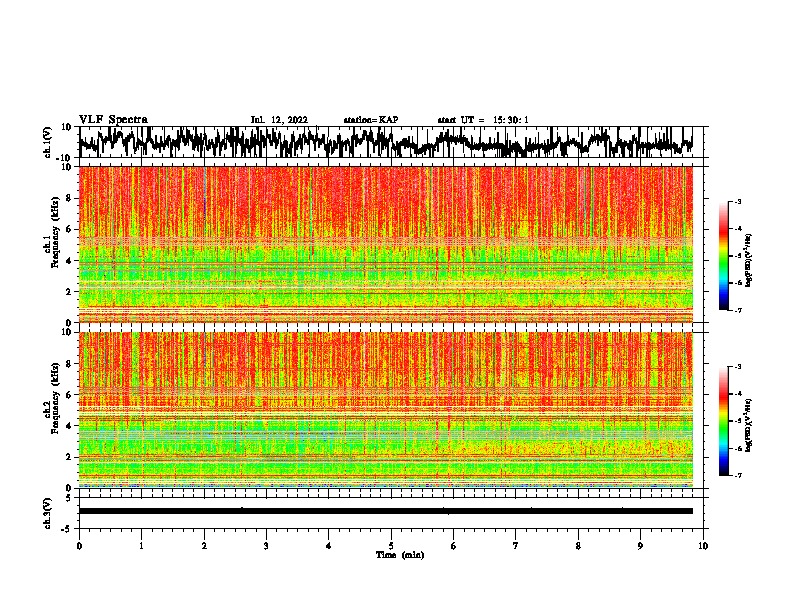
Task: Click time axis tick label "10"
Action: (703, 546)
